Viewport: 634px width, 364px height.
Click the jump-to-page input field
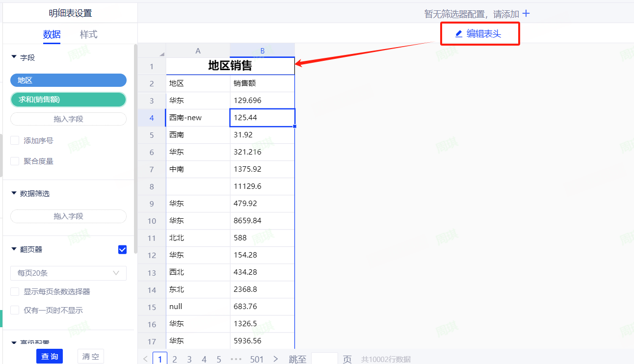(x=324, y=359)
